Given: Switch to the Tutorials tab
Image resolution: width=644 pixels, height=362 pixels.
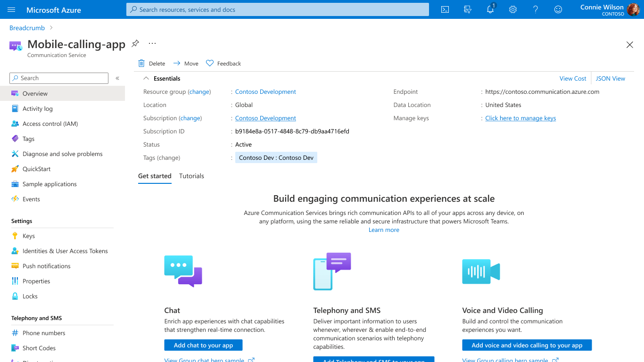Looking at the screenshot, I should 191,176.
